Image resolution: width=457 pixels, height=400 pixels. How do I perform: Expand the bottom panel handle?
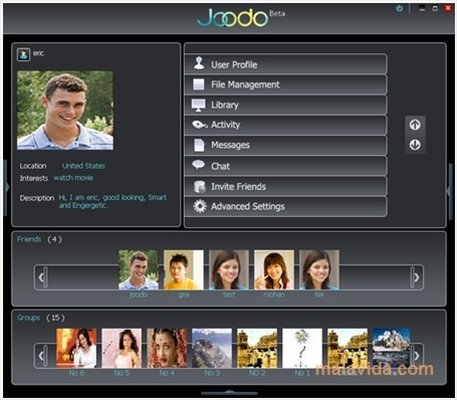(229, 393)
